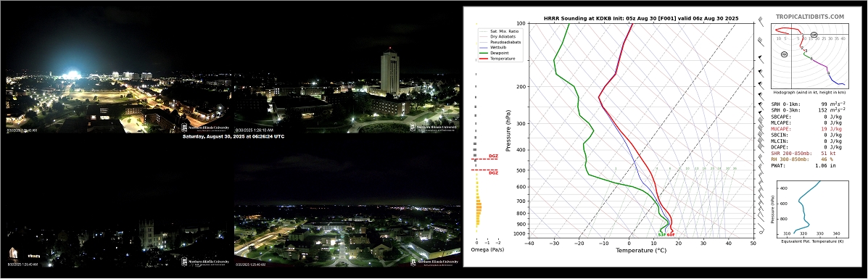
Task: Click the TROPICALTIDBITS.COM watermark link
Action: (810, 17)
